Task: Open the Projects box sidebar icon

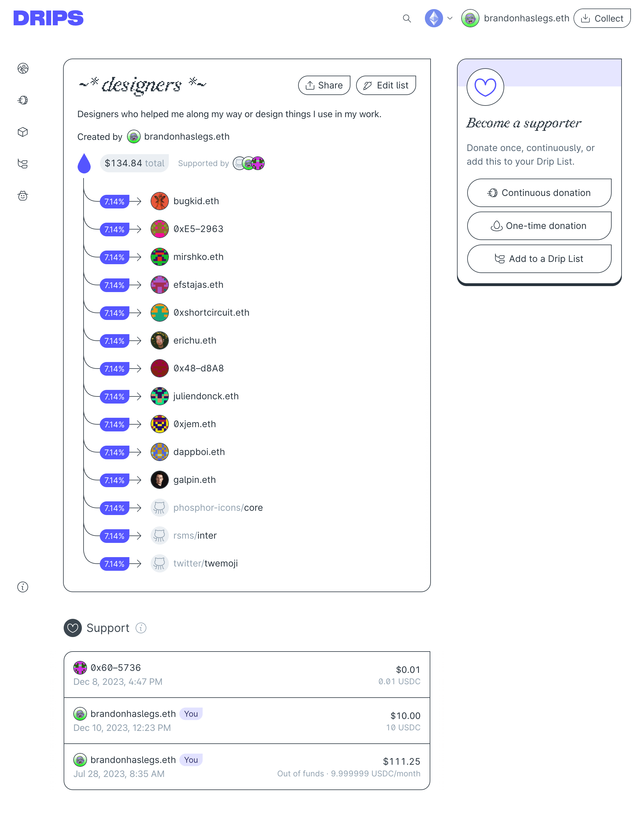Action: 23,132
